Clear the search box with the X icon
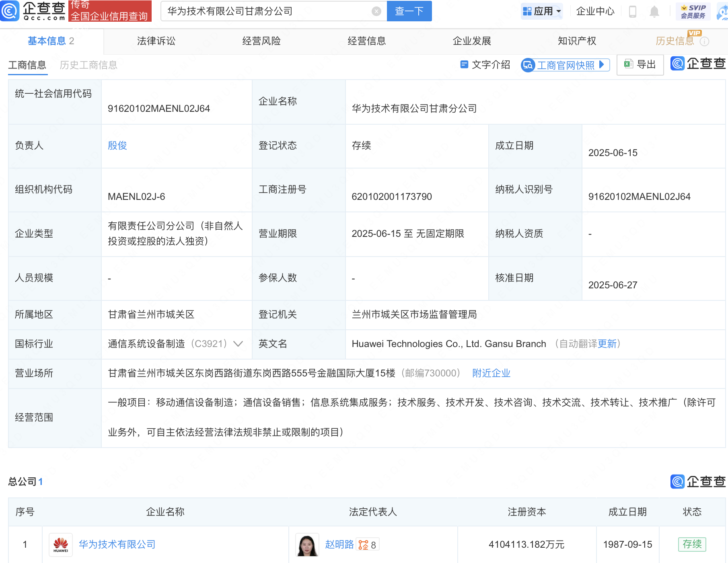This screenshot has width=728, height=563. click(x=376, y=11)
